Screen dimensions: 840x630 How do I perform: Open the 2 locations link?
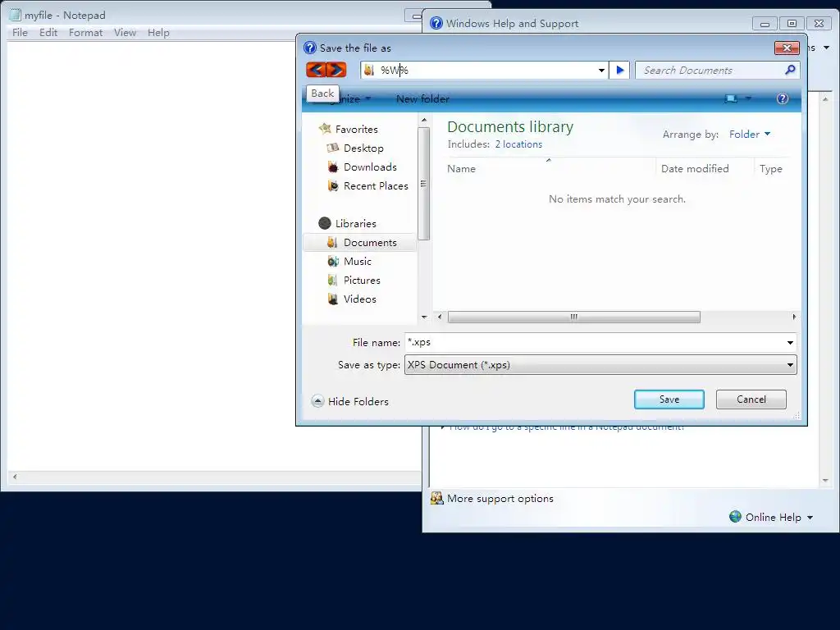tap(518, 144)
